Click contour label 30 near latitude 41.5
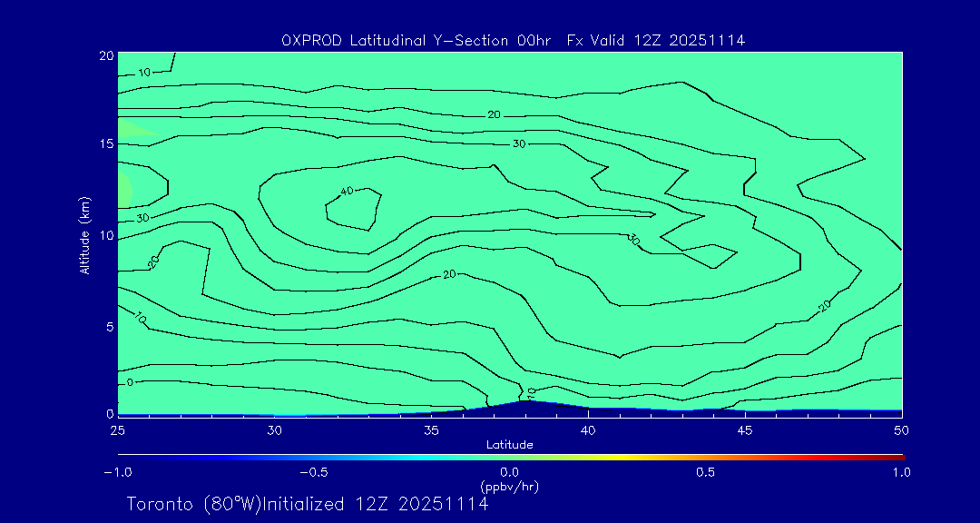Image resolution: width=980 pixels, height=523 pixels. [x=633, y=241]
